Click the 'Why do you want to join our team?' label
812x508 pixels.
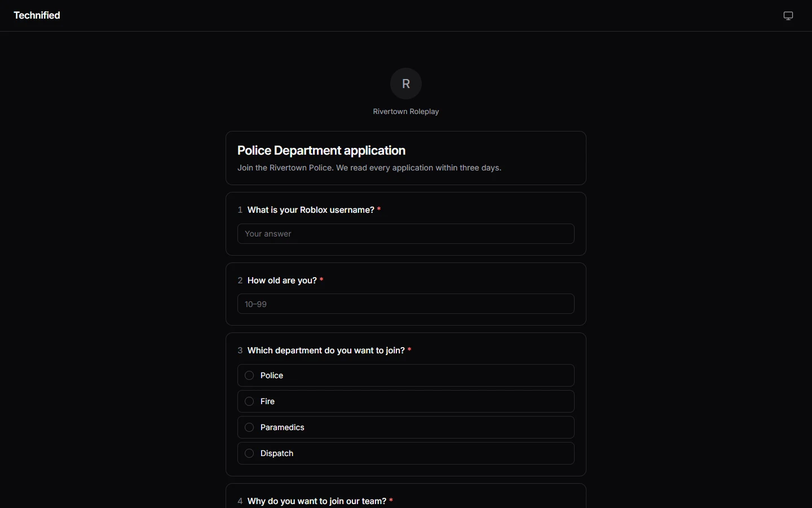tap(317, 501)
